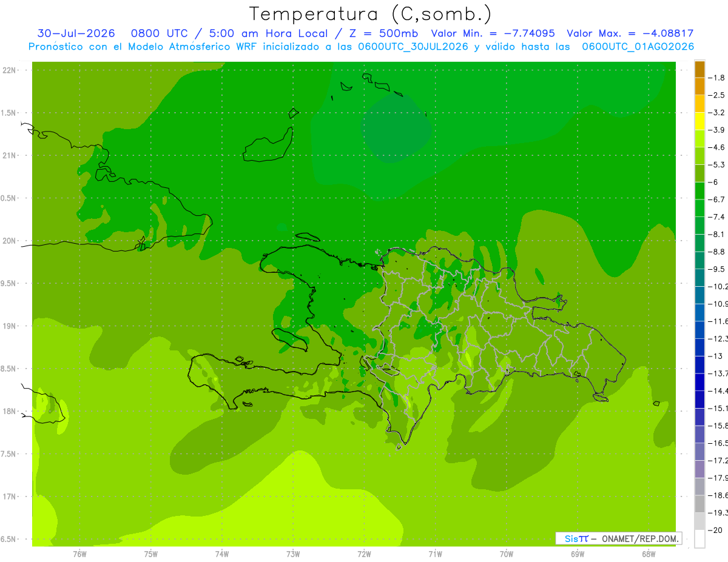Click the '18N' latitude label
The width and height of the screenshot is (728, 562).
pyautogui.click(x=10, y=412)
